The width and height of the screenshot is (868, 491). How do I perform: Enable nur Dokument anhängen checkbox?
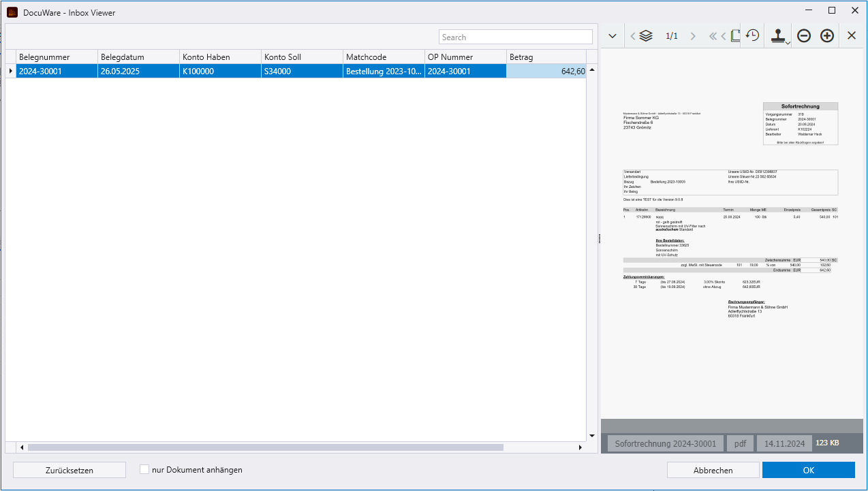tap(144, 469)
